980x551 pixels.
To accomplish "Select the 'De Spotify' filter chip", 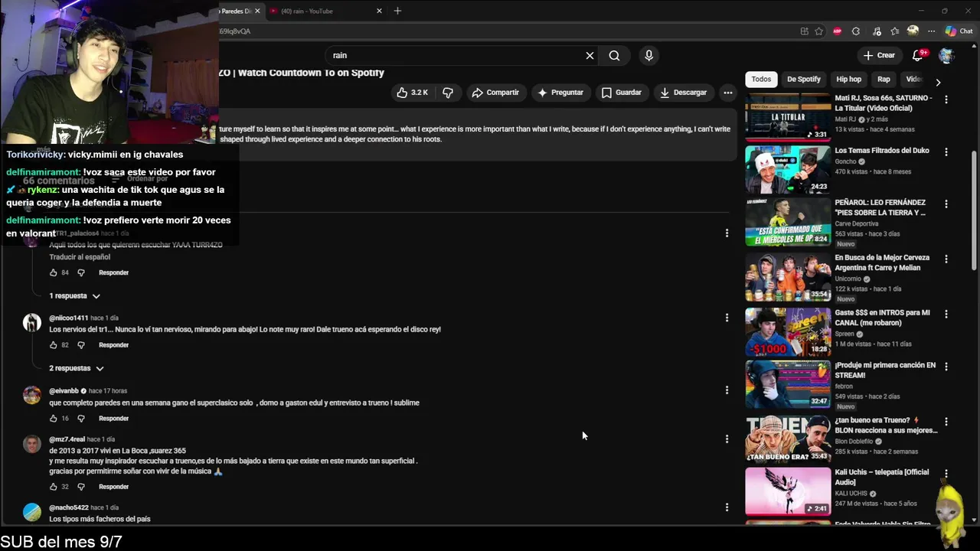I will [804, 79].
